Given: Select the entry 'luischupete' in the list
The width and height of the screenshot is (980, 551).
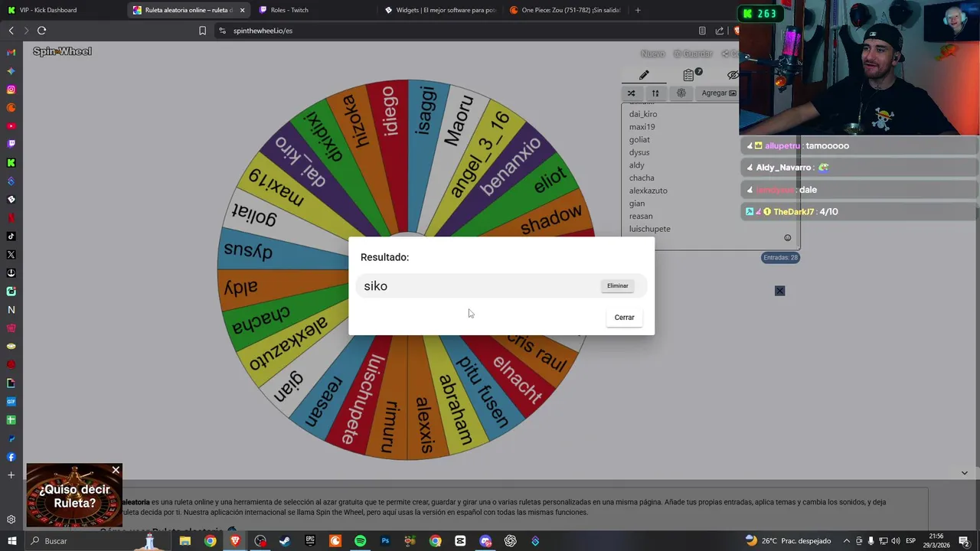Looking at the screenshot, I should (649, 229).
